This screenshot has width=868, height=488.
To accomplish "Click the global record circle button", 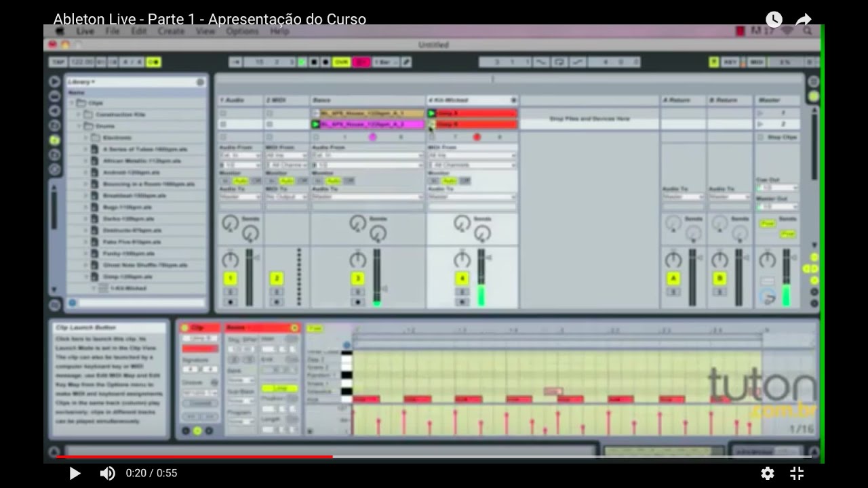I will tap(325, 62).
